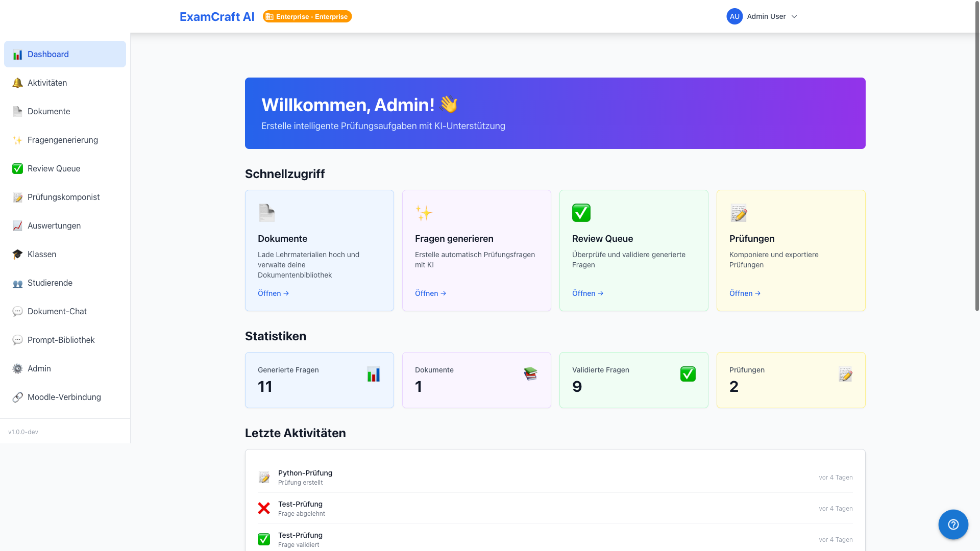The width and height of the screenshot is (980, 551).
Task: Click the bar chart icon in Generierte Fragen stat
Action: coord(374,374)
